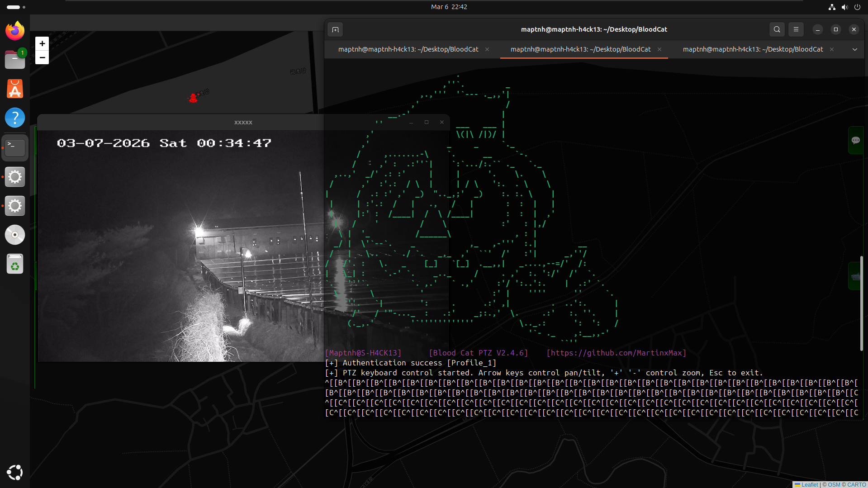Close the BloodCat terminal window

tap(854, 29)
